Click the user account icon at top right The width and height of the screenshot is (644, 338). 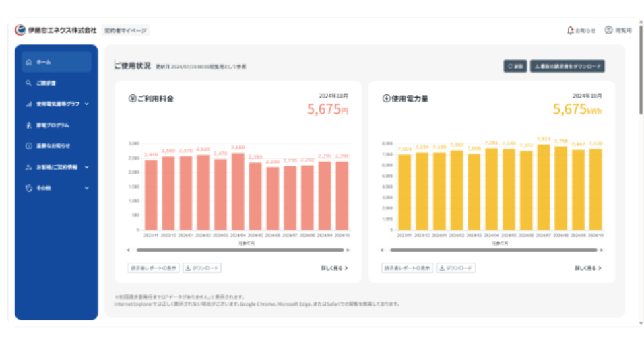(608, 30)
